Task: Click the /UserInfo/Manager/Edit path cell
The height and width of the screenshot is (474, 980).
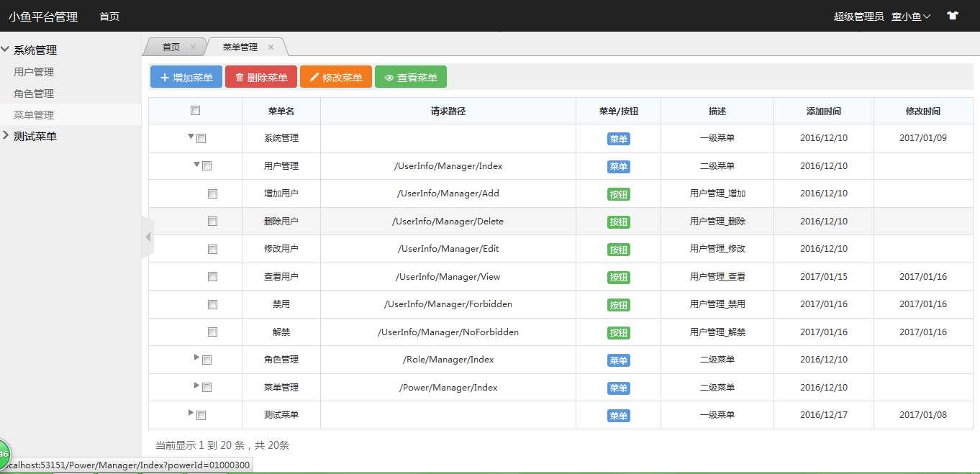Action: point(448,249)
